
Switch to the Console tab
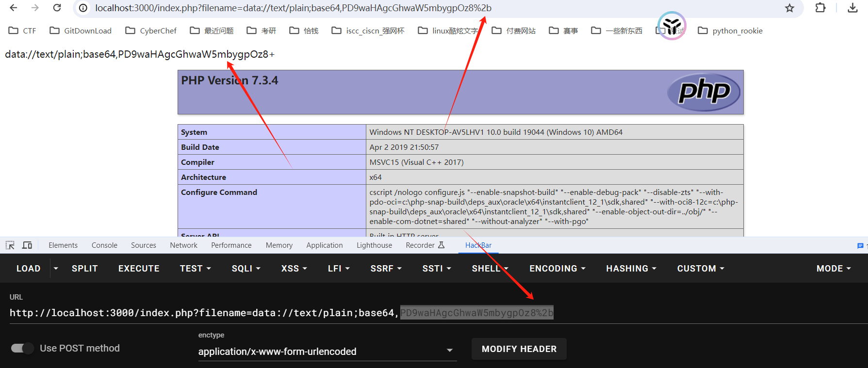pos(104,245)
